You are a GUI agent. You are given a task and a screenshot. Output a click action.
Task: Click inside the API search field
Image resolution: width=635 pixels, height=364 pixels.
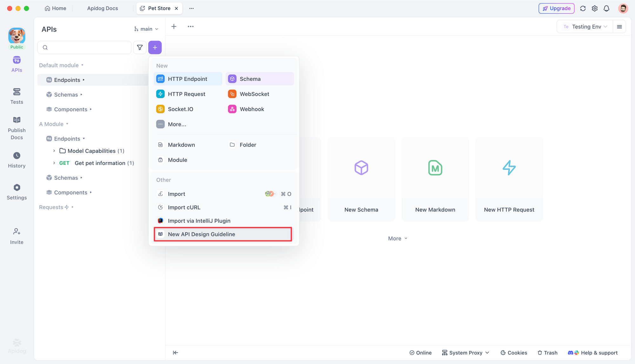point(84,47)
